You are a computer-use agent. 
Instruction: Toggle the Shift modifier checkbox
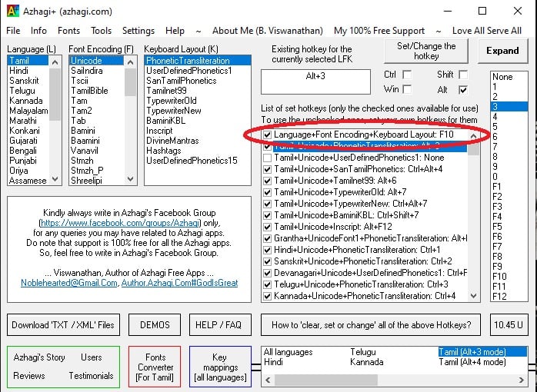coord(463,75)
